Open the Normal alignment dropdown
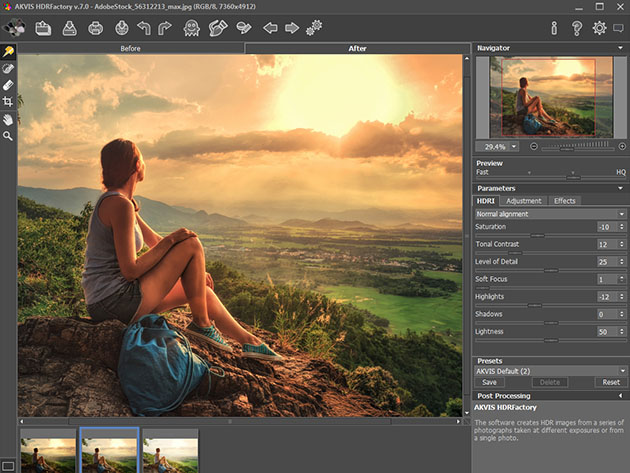The image size is (630, 473). 549,214
